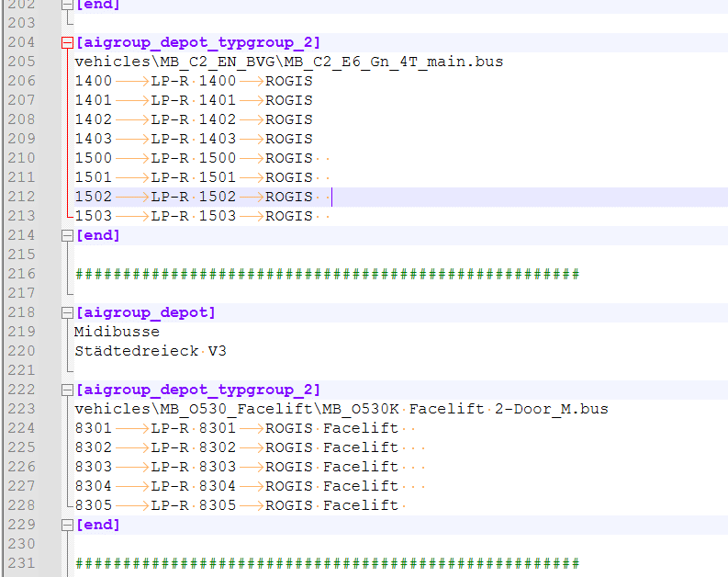
Task: Place cursor on the Midibusse text
Action: (x=117, y=332)
